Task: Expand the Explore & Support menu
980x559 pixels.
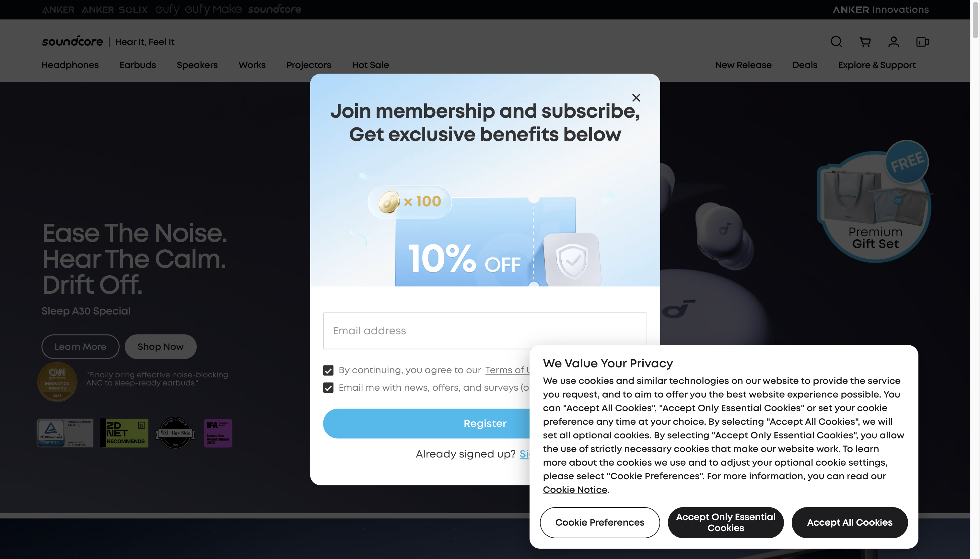Action: pyautogui.click(x=877, y=65)
